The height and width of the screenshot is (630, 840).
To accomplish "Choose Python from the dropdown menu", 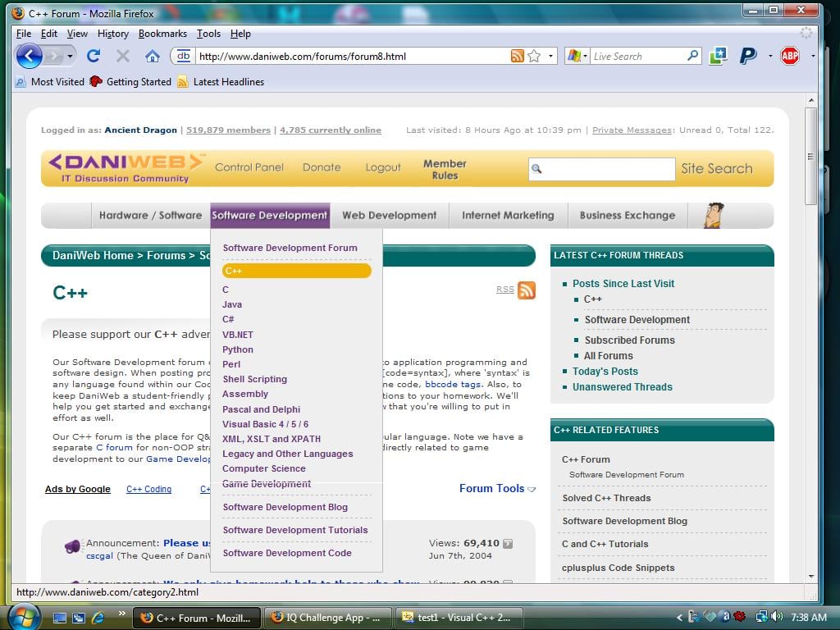I will point(238,349).
